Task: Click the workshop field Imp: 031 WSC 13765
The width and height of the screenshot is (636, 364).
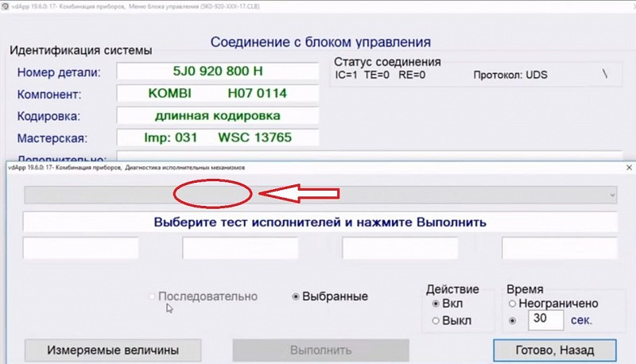Action: pos(218,137)
